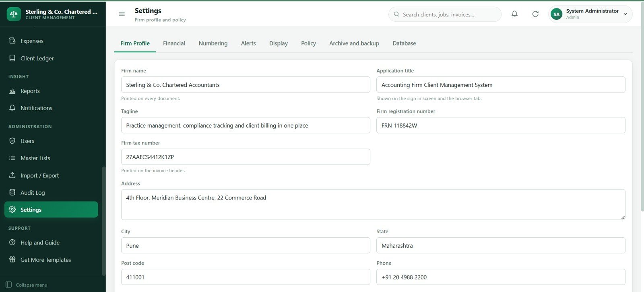Viewport: 644px width, 292px height.
Task: Toggle the hamburger menu icon
Action: [122, 14]
